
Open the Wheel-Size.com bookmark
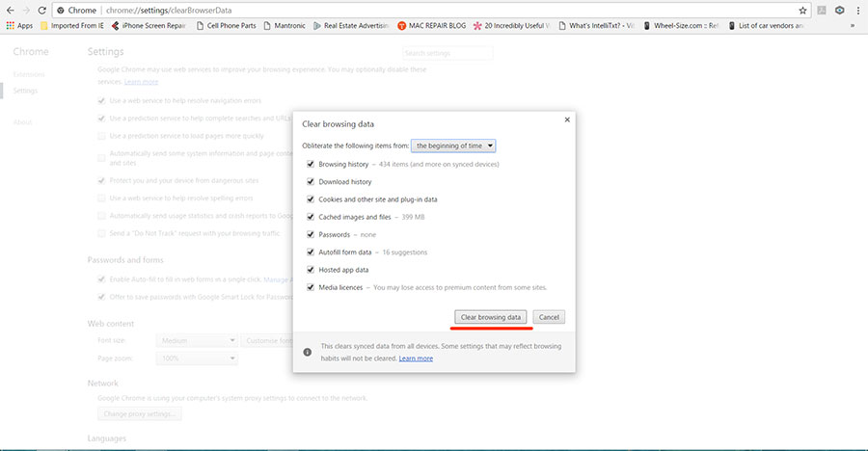click(x=681, y=25)
